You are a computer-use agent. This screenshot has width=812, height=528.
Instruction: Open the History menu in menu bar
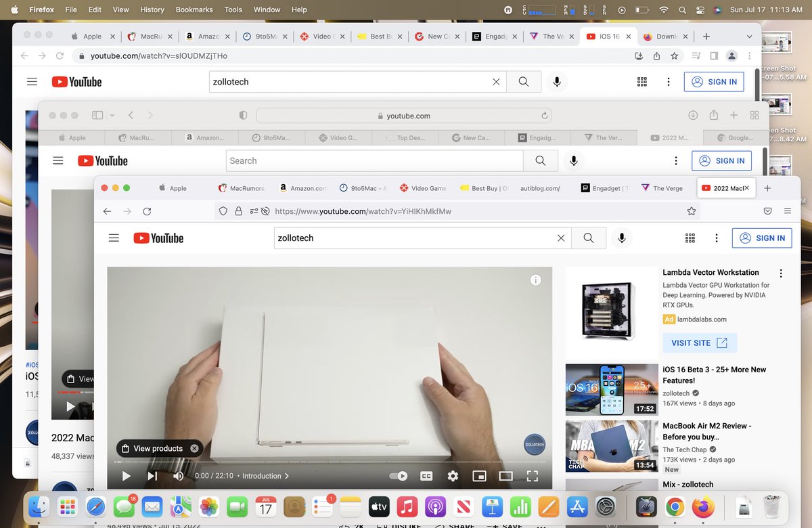coord(152,9)
